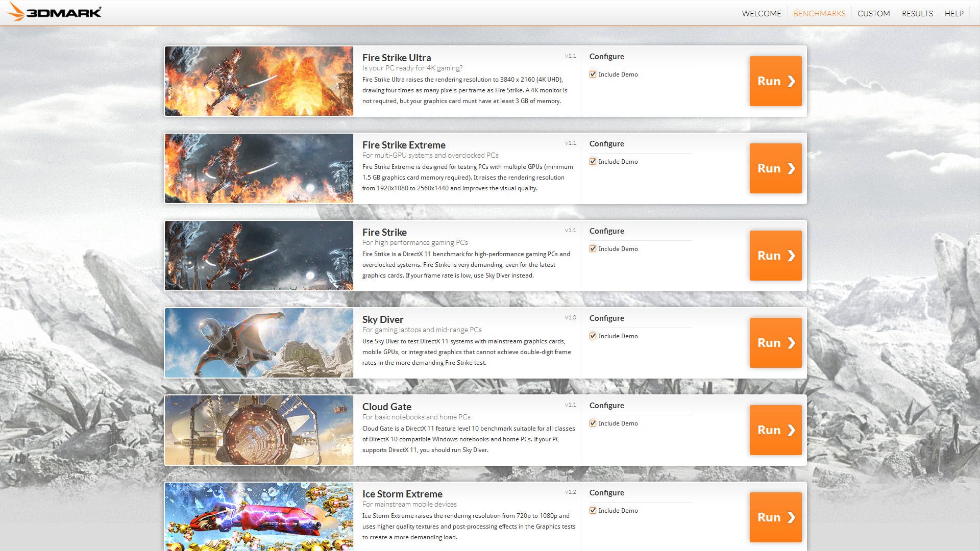
Task: Open the Welcome tab
Action: (x=761, y=14)
